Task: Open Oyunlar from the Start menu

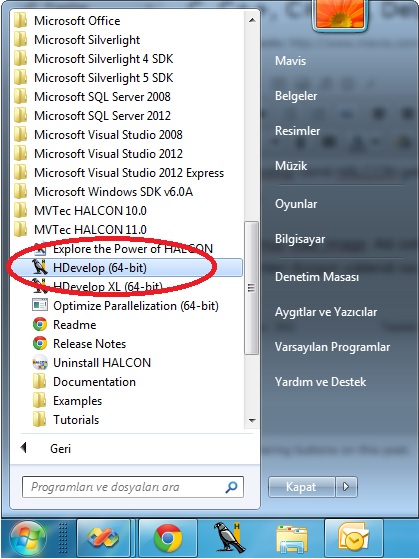Action: 296,204
